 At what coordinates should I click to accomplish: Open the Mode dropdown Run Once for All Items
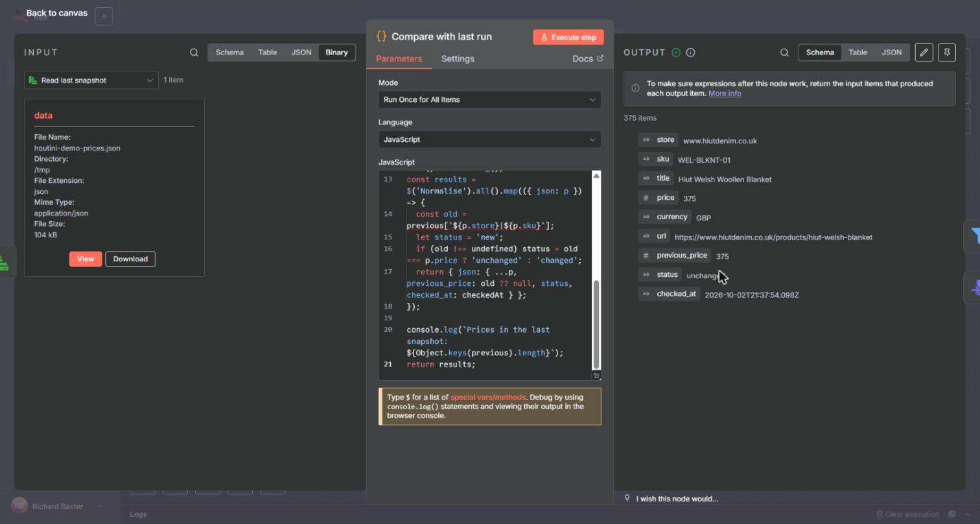coord(490,100)
